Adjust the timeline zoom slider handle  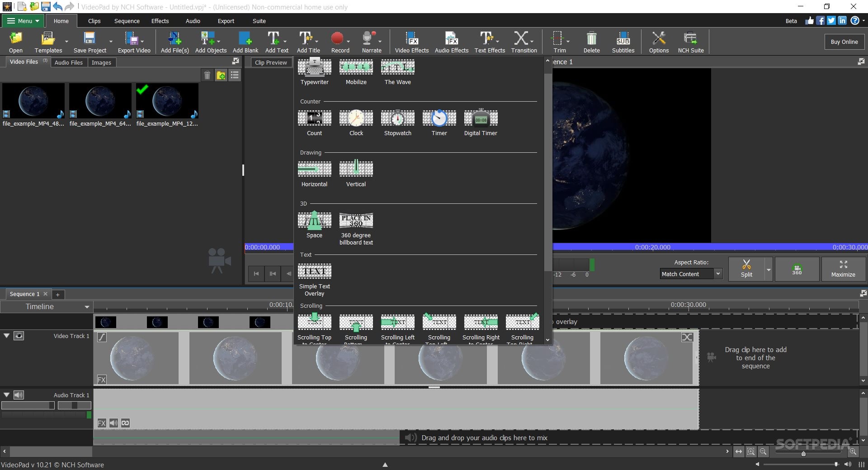pyautogui.click(x=803, y=453)
